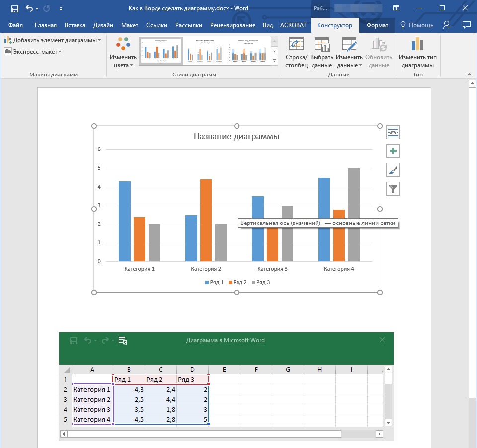Click Изменить тип диаграммы icon
Image resolution: width=477 pixels, height=448 pixels.
coord(417,46)
